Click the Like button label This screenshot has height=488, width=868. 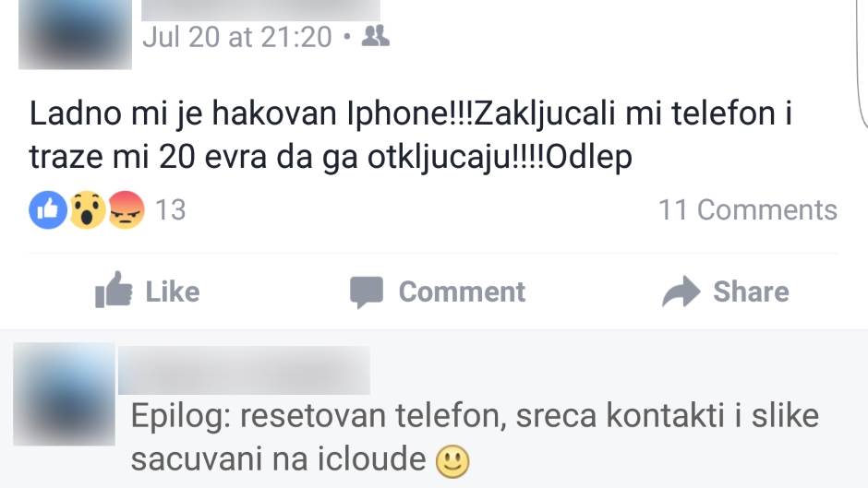172,292
